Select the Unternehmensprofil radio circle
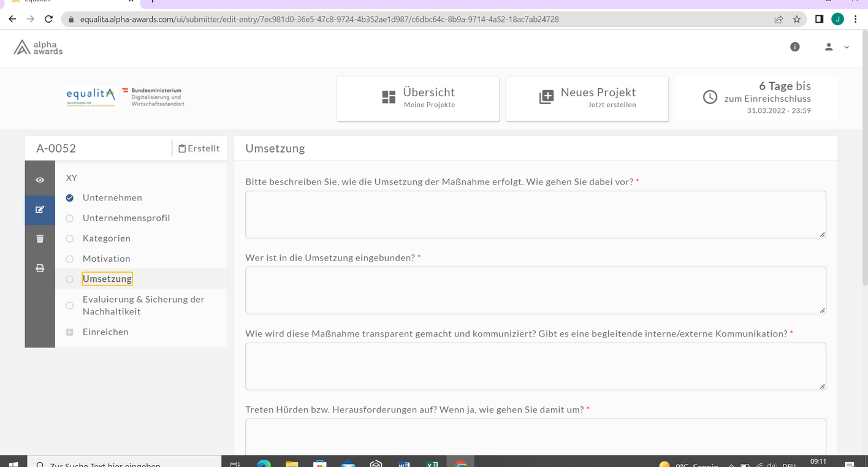Image resolution: width=868 pixels, height=467 pixels. coord(70,218)
